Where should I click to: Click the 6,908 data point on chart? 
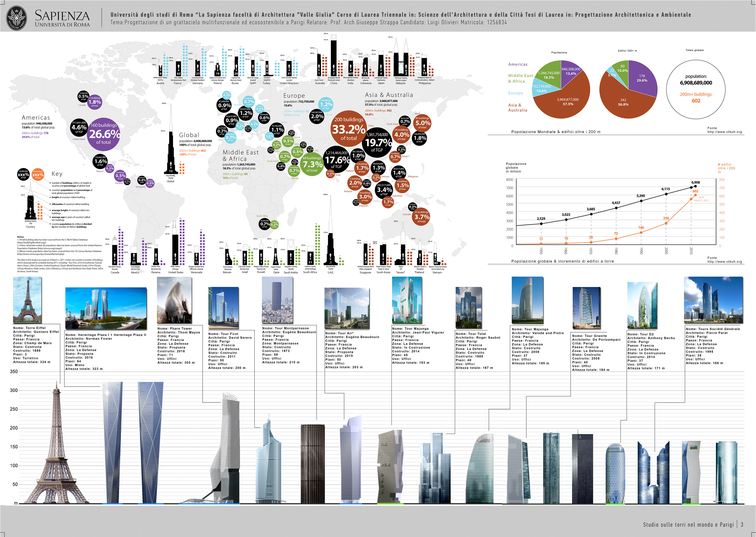(x=695, y=186)
